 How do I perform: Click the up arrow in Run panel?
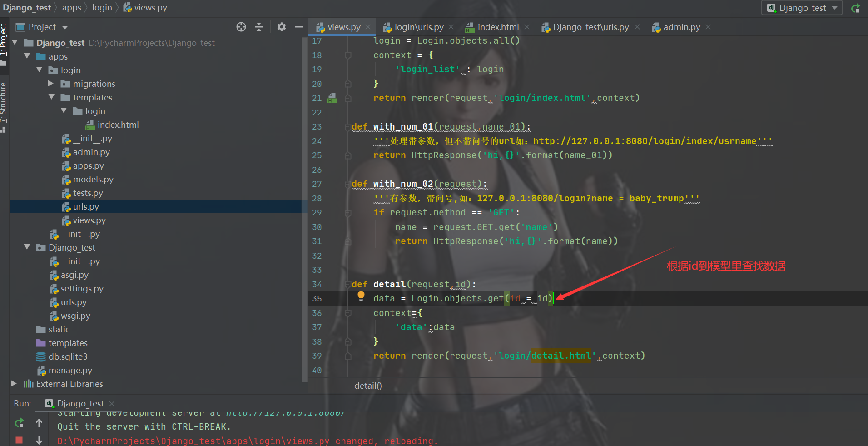pos(39,423)
